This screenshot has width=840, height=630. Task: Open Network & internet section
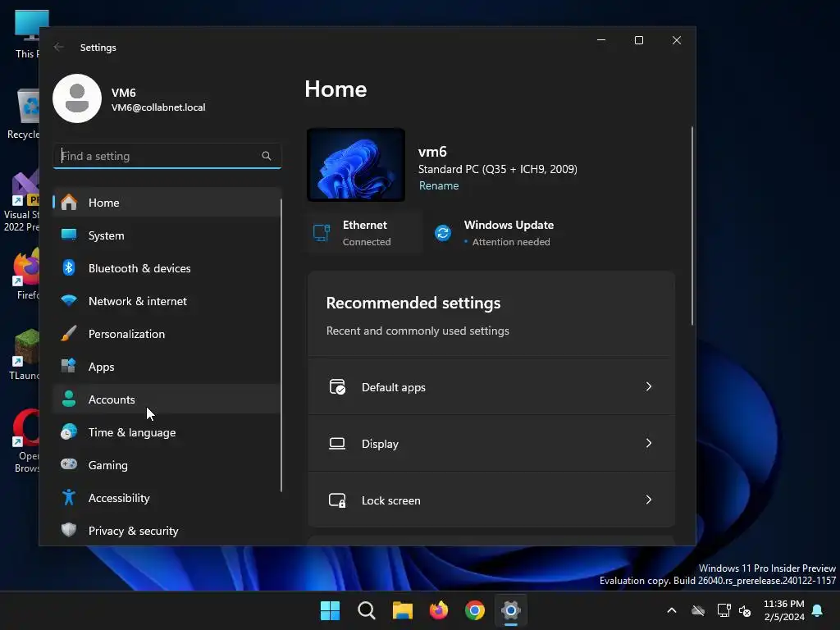[167, 301]
